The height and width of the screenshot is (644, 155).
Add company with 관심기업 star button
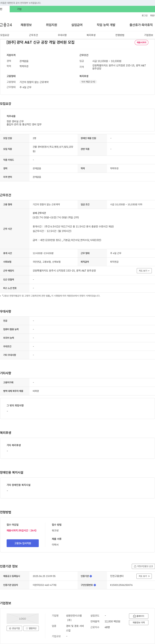(14, 628)
